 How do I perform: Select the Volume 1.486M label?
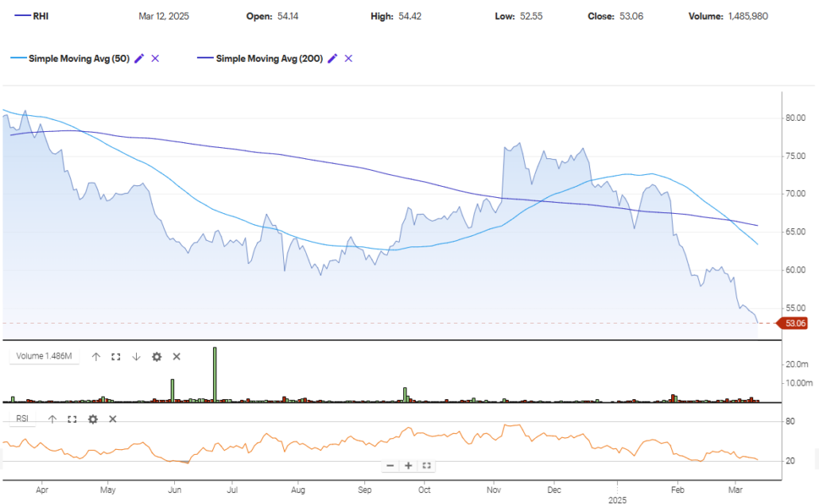[x=44, y=356]
